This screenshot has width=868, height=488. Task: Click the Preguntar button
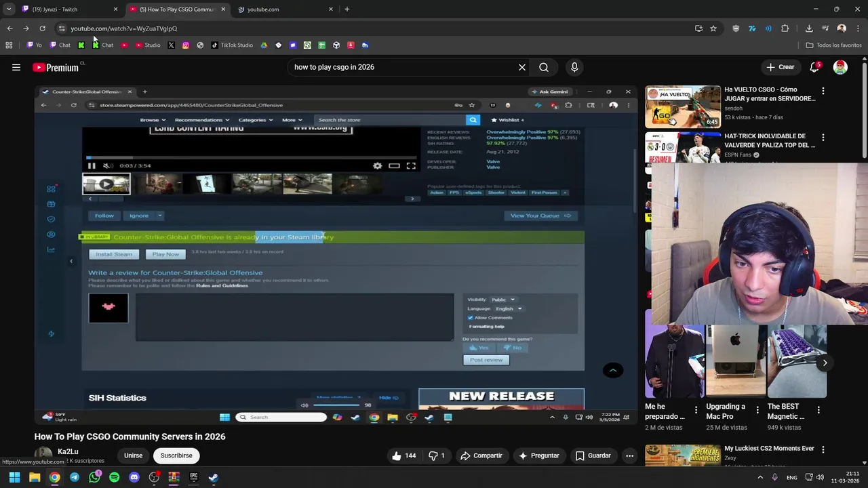[x=538, y=455]
